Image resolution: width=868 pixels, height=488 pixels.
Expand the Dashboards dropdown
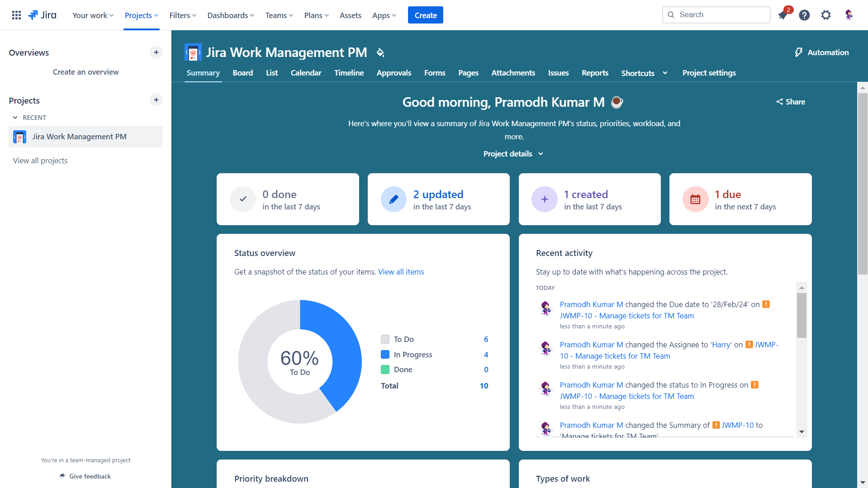point(231,15)
